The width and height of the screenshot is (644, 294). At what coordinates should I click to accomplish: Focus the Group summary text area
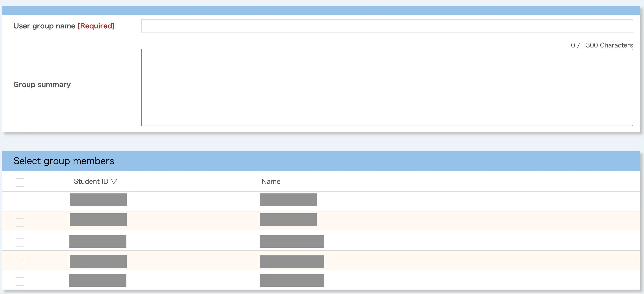pos(387,87)
